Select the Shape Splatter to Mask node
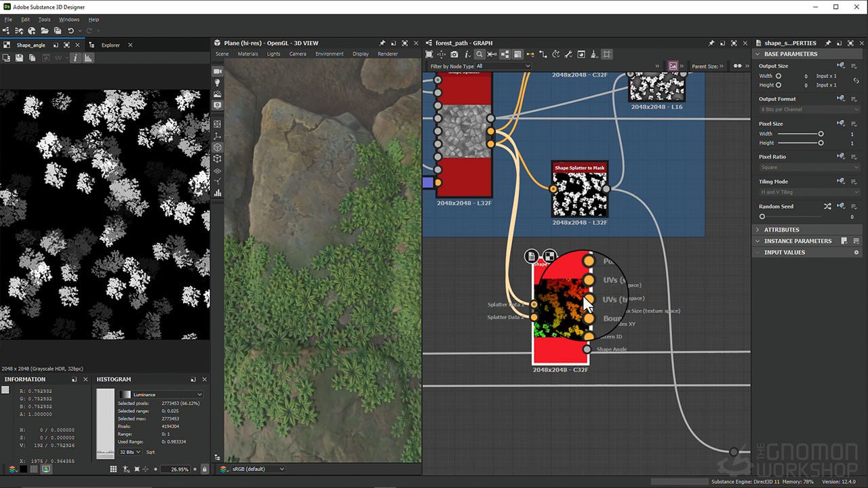Image resolution: width=868 pixels, height=488 pixels. 580,189
